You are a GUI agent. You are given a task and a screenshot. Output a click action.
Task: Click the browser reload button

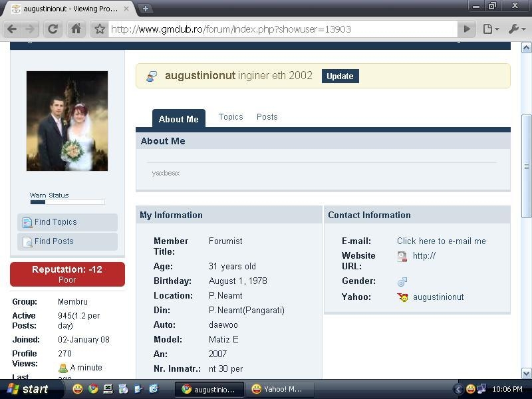coord(53,29)
